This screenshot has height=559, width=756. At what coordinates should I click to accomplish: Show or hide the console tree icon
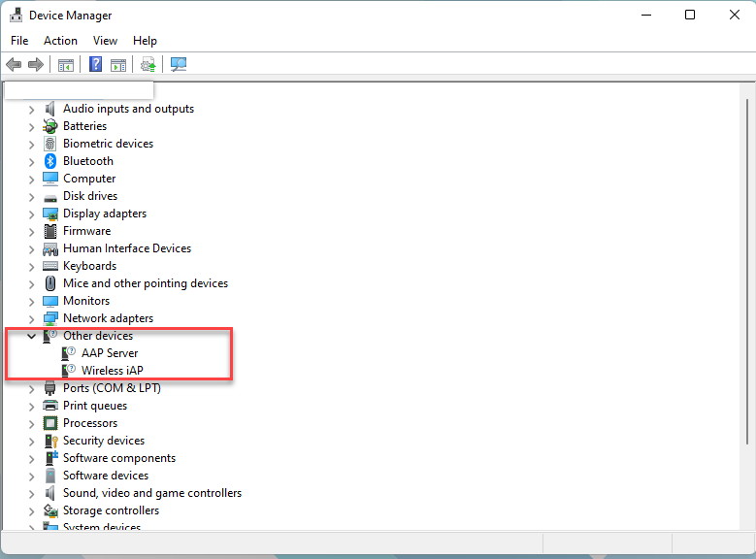66,65
